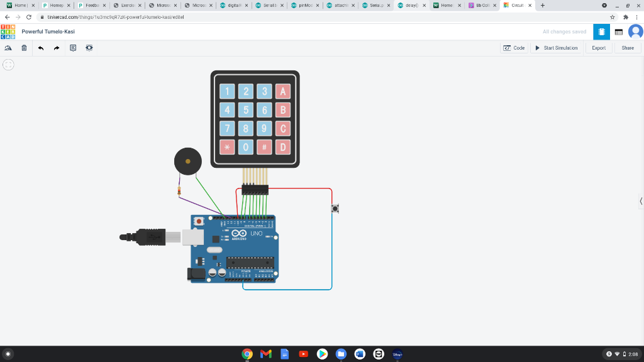This screenshot has height=362, width=644.
Task: Export the circuit design
Action: [x=599, y=48]
